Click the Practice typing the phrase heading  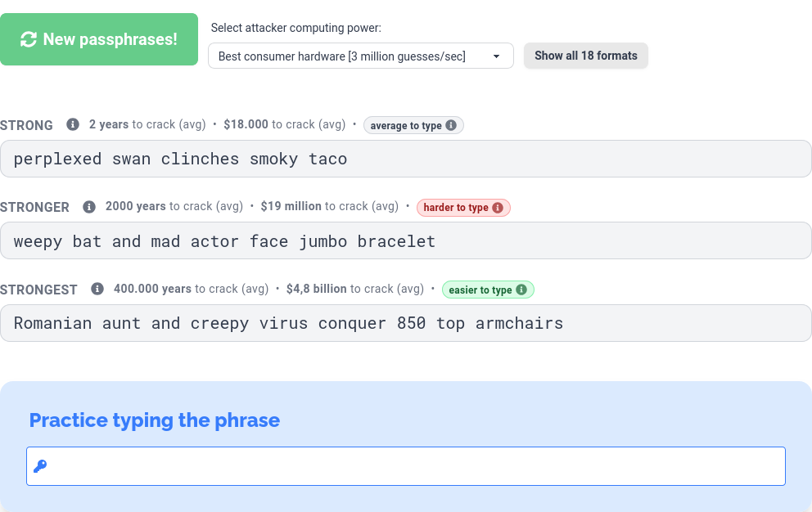(x=155, y=420)
